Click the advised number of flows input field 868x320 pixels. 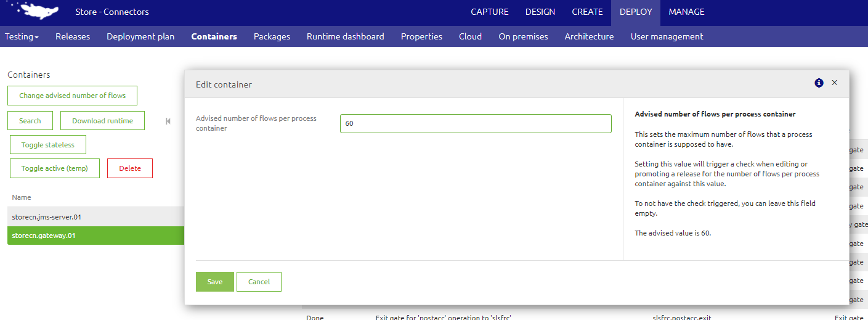[476, 123]
